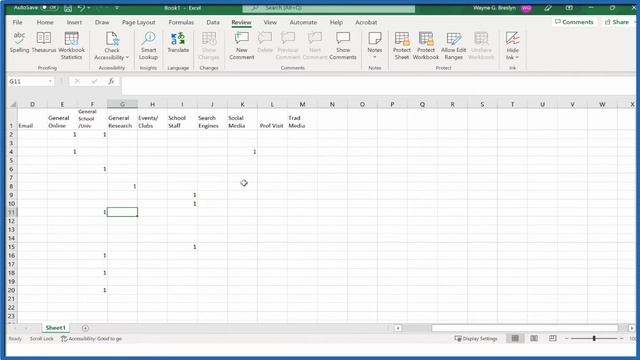The height and width of the screenshot is (360, 640).
Task: Open Smart Lookup insights
Action: [x=148, y=46]
